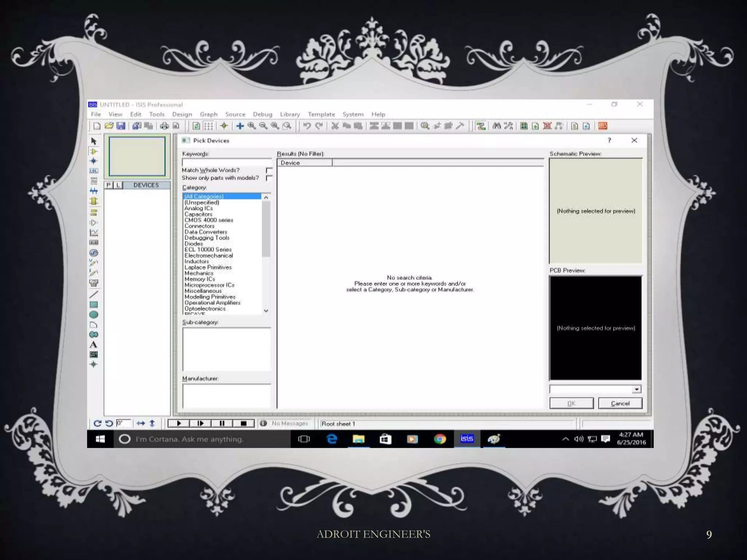Click the Keywords input field
The image size is (747, 560).
(x=227, y=162)
